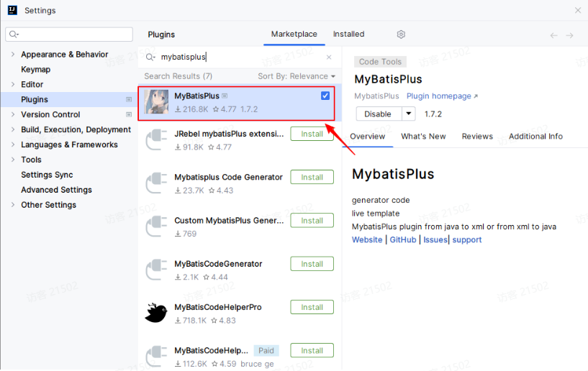Click the JRebel mybatisPlus extension plugin icon
The width and height of the screenshot is (588, 371).
pyautogui.click(x=156, y=139)
